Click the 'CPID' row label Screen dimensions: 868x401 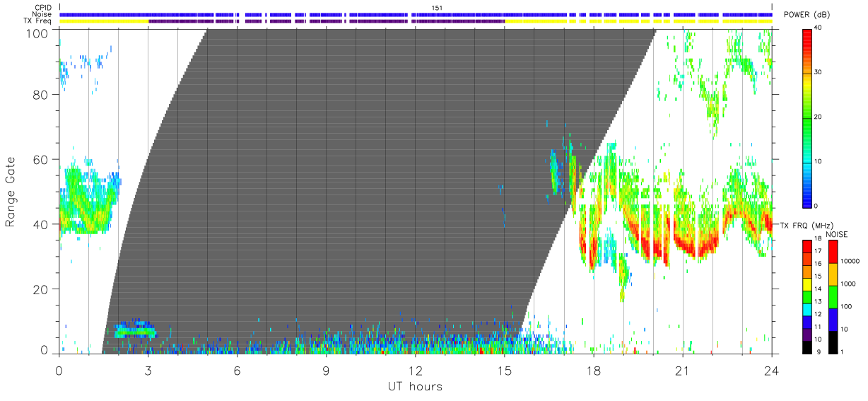pyautogui.click(x=43, y=8)
